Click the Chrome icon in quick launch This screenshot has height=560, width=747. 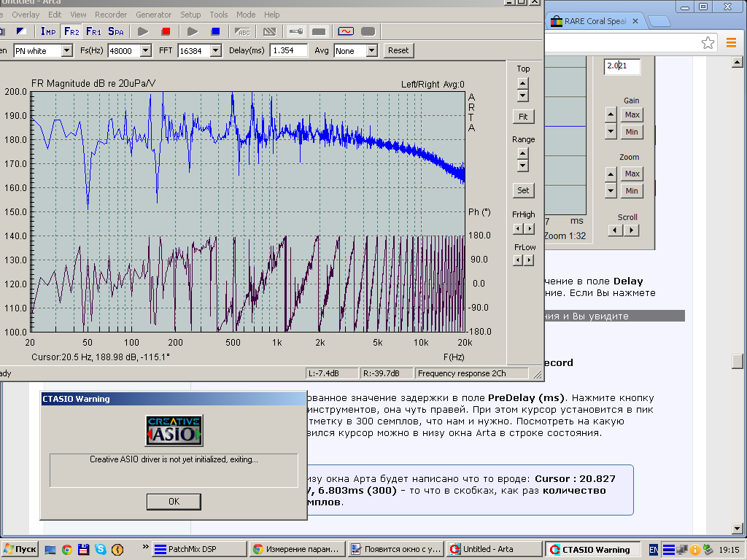67,549
